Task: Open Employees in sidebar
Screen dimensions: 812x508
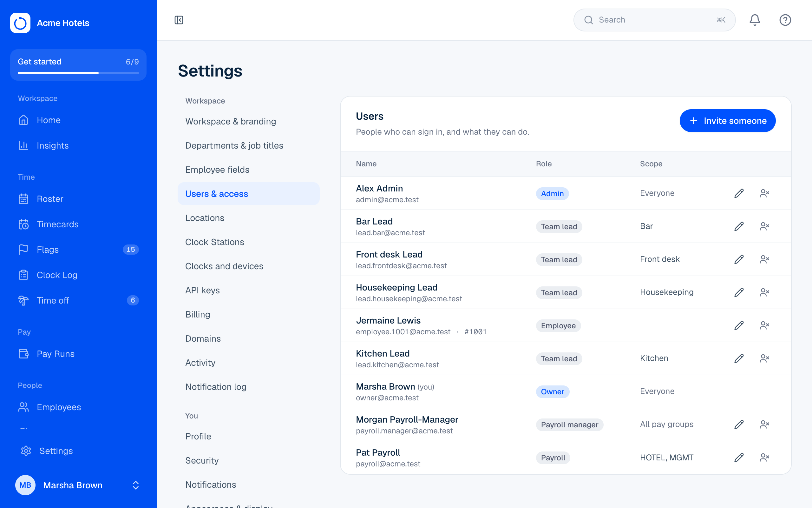Action: point(78,407)
